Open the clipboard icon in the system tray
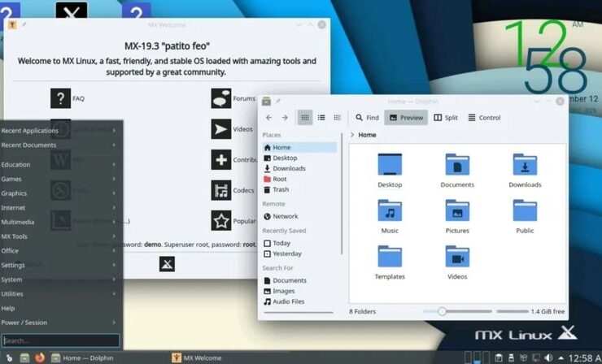602x364 pixels. coord(498,357)
